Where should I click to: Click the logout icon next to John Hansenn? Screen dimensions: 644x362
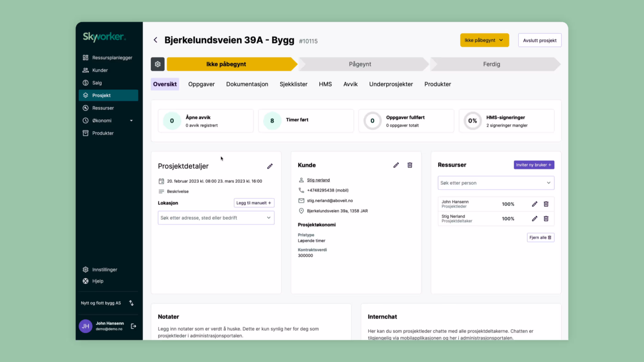tap(133, 326)
